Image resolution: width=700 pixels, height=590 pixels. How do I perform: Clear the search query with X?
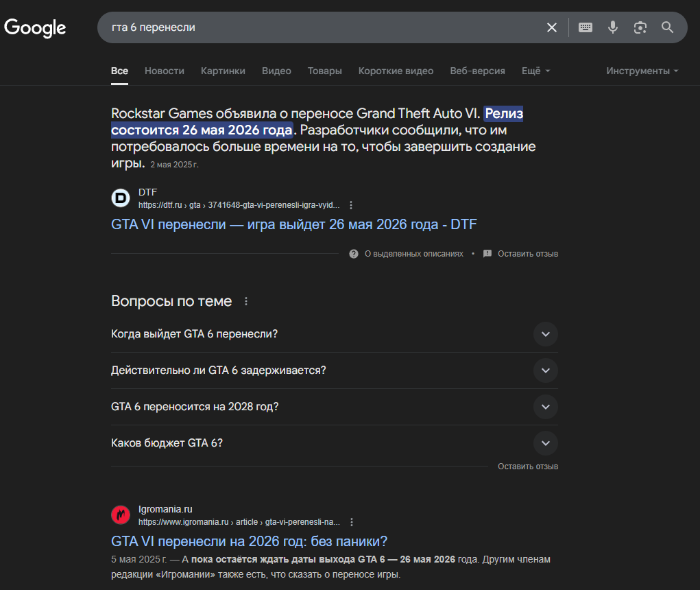(x=552, y=27)
